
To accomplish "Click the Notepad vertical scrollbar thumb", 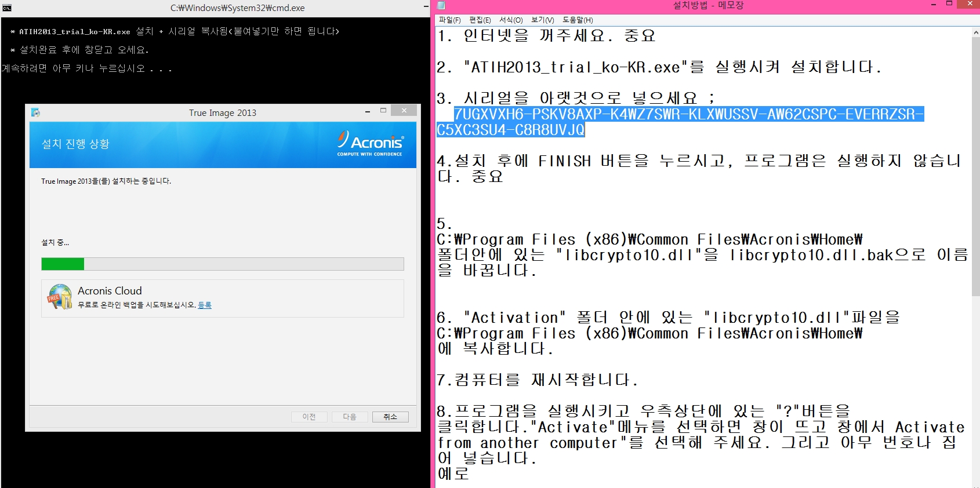I will pyautogui.click(x=975, y=166).
